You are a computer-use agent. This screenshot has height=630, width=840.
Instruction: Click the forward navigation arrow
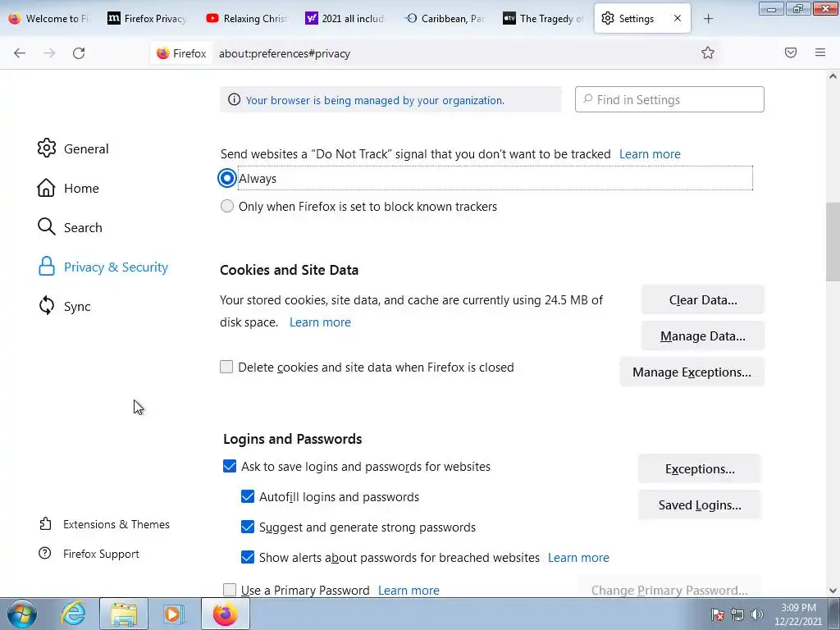click(49, 53)
